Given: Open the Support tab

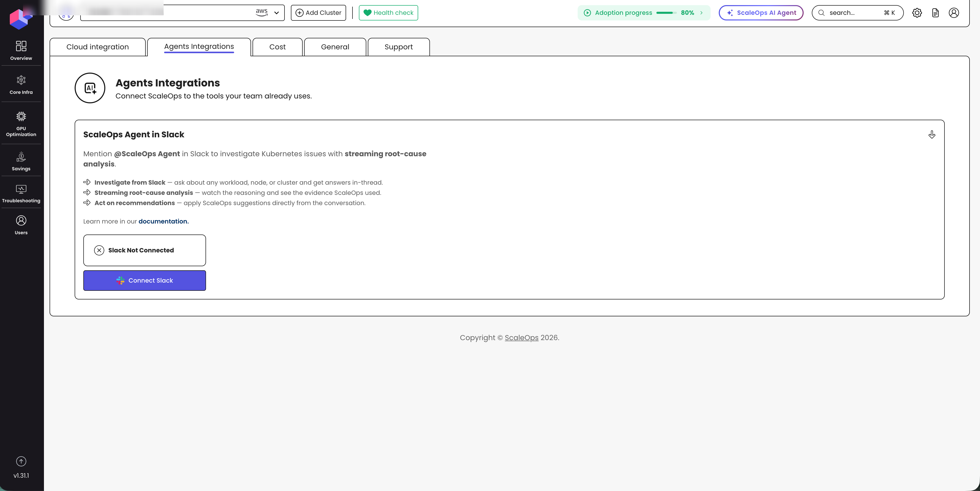Looking at the screenshot, I should tap(398, 47).
